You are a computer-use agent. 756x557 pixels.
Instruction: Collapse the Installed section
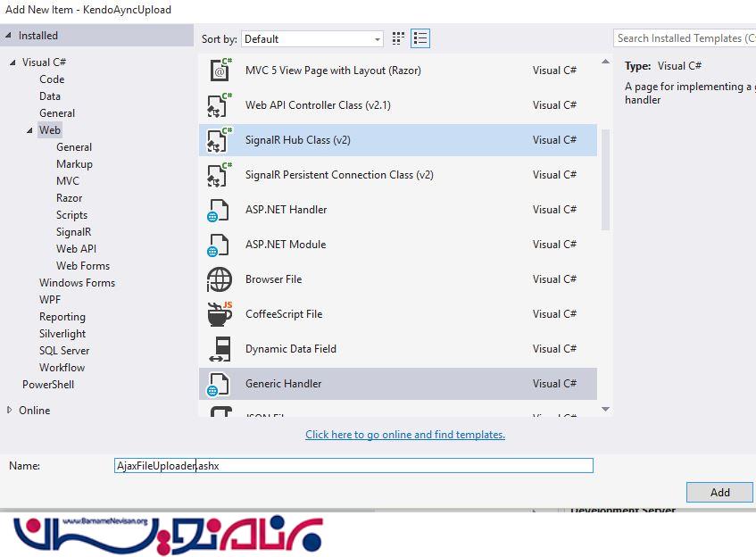pos(8,35)
